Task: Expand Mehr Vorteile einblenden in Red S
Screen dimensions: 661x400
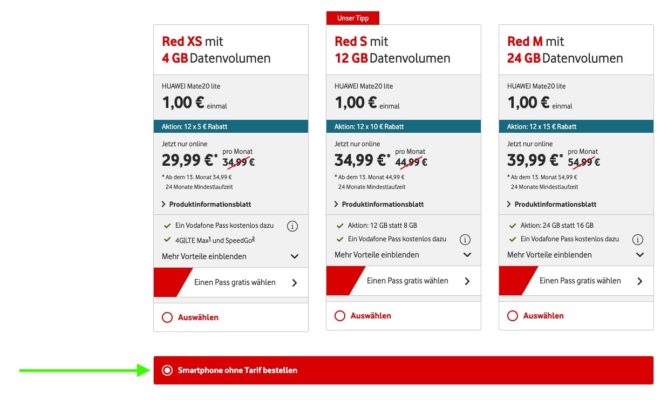Action: [x=403, y=255]
